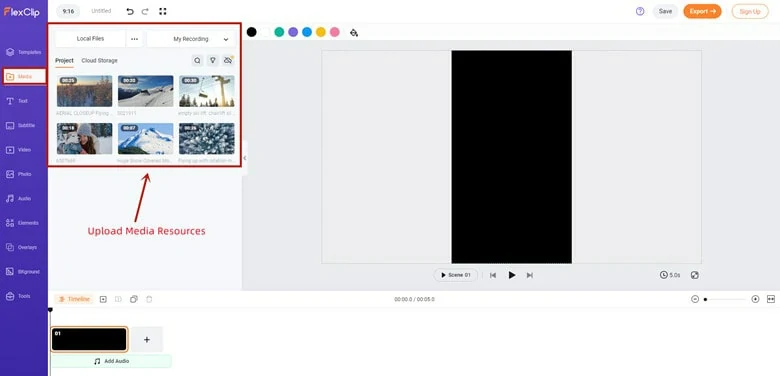
Task: Click the Add Audio track button
Action: [111, 361]
